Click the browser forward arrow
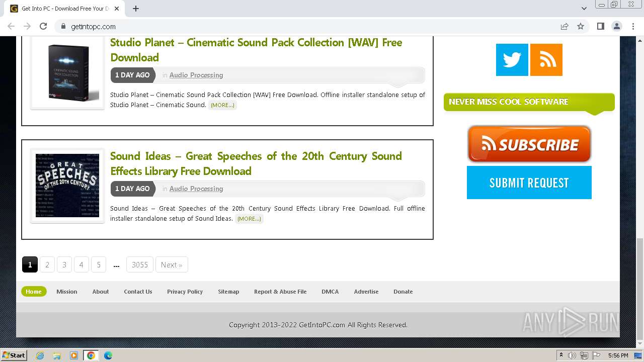 27,26
